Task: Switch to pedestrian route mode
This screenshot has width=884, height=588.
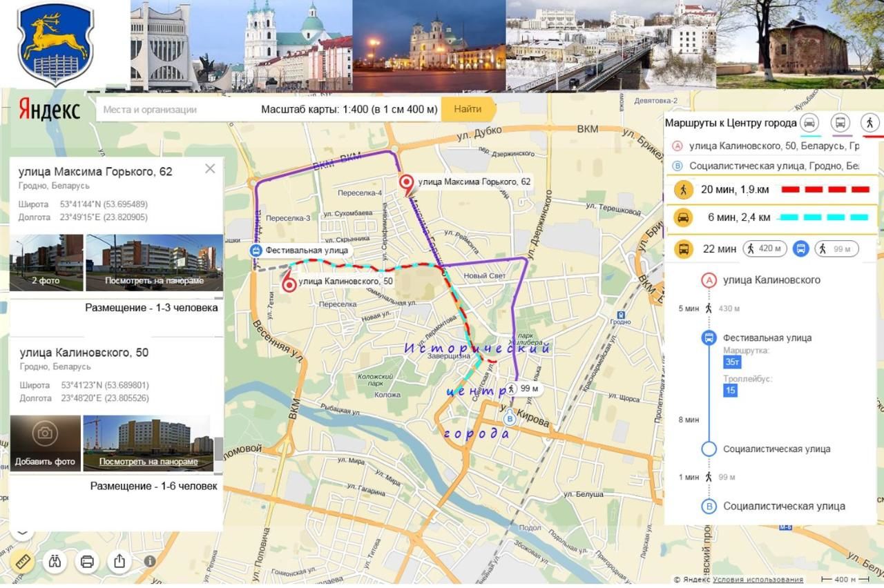Action: (869, 124)
